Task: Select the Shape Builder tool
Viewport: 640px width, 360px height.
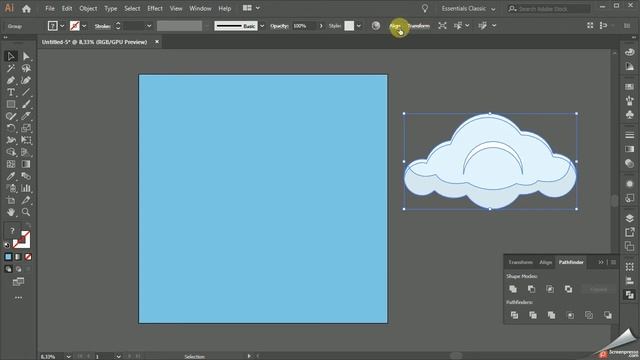Action: (11, 152)
